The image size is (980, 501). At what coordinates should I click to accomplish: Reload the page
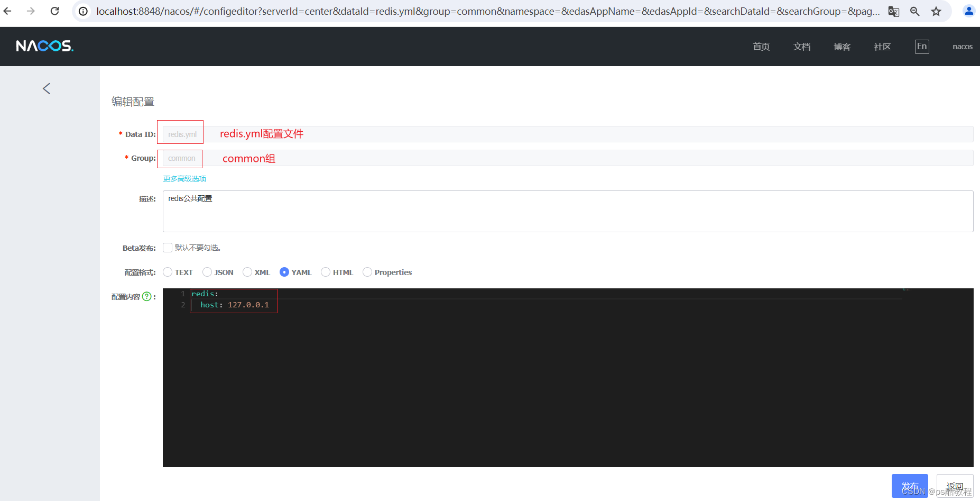[54, 11]
